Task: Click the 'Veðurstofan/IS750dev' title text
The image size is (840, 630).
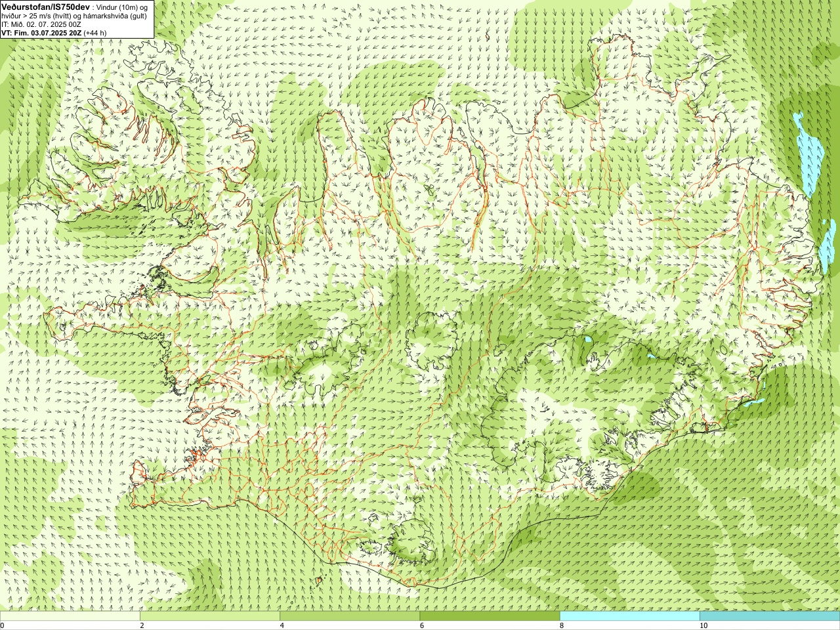Action: (46, 7)
